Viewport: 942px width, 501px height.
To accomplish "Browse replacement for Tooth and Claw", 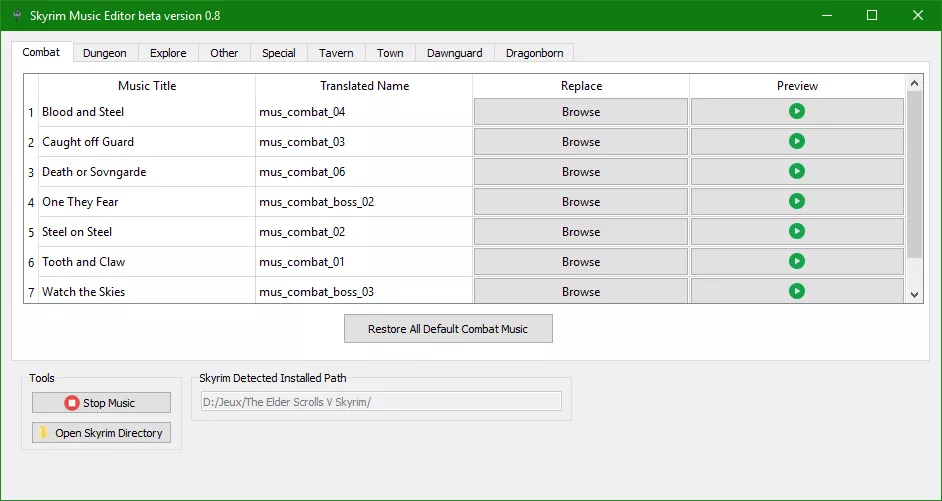I will pyautogui.click(x=581, y=262).
